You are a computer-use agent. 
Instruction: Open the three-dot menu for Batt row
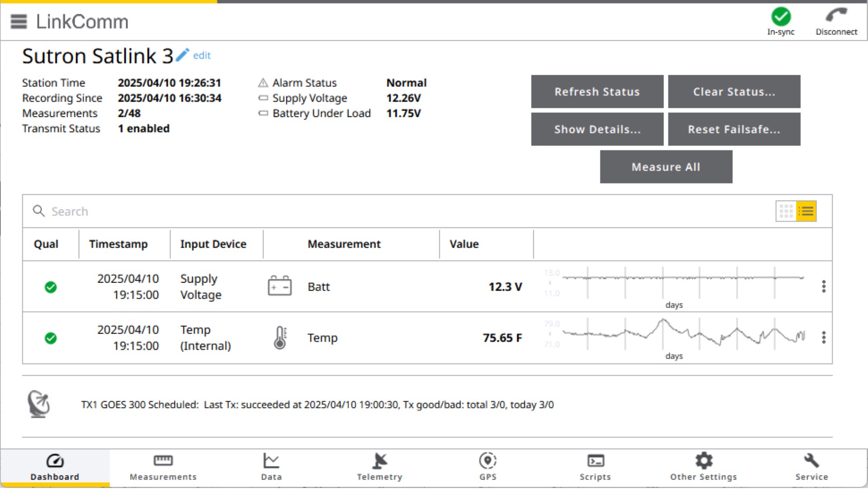tap(824, 286)
